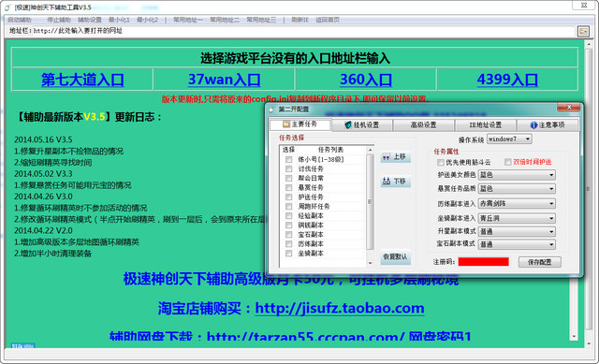The width and height of the screenshot is (599, 364).
Task: Open the 主要任务 folder-icon tab
Action: pyautogui.click(x=299, y=124)
